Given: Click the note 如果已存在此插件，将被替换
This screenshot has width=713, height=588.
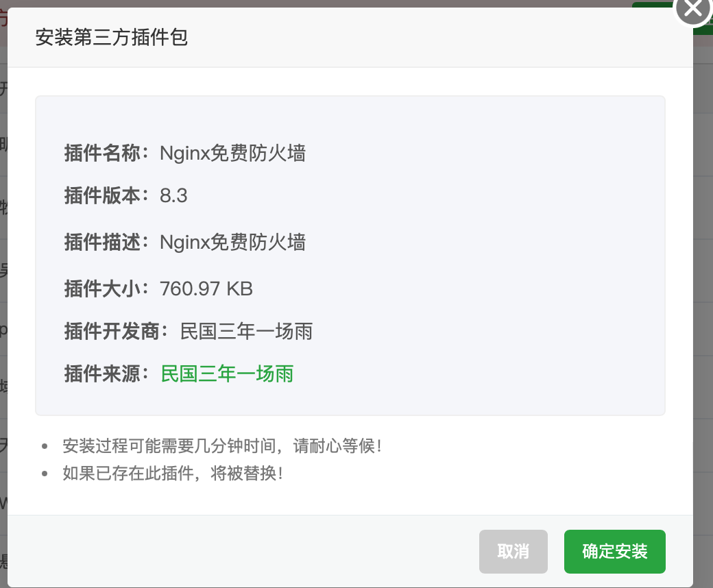Looking at the screenshot, I should [173, 474].
